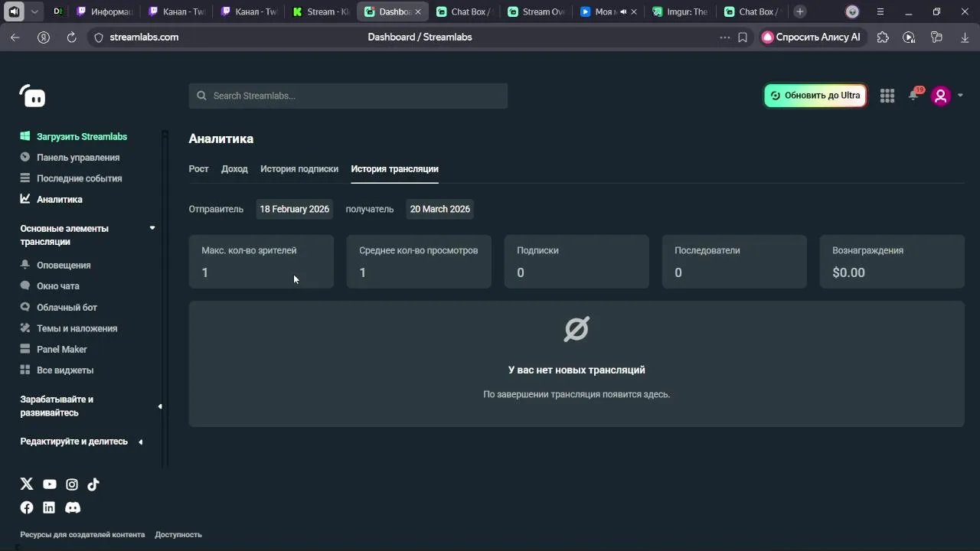The image size is (980, 551).
Task: Click the Все виджеты grid icon
Action: tap(25, 370)
